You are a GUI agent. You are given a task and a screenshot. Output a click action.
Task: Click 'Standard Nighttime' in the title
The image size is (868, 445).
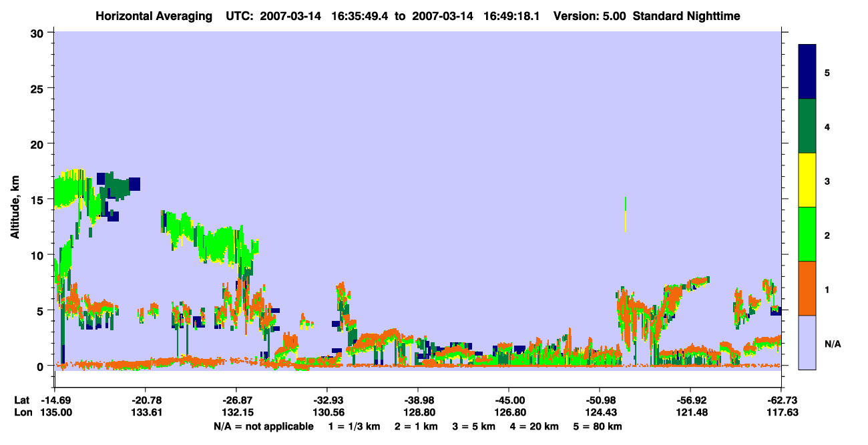click(686, 16)
